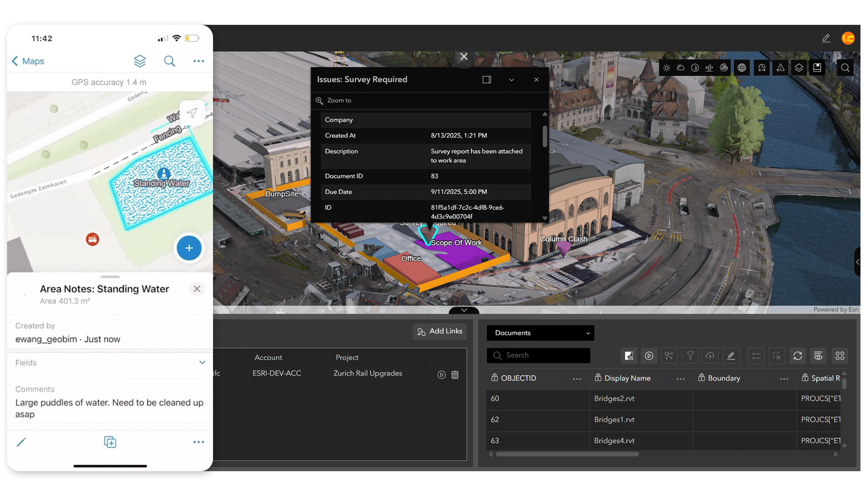The width and height of the screenshot is (868, 496).
Task: Click the filter icon in the Documents panel
Action: (x=690, y=356)
